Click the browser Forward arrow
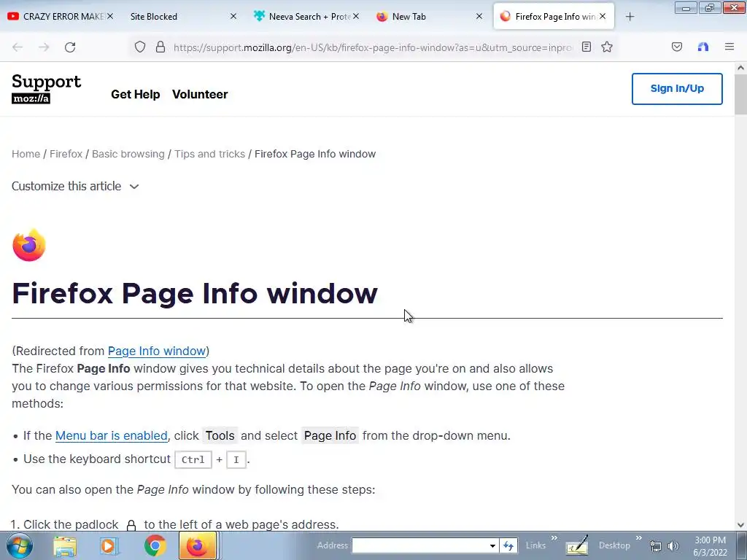747x560 pixels. tap(44, 47)
